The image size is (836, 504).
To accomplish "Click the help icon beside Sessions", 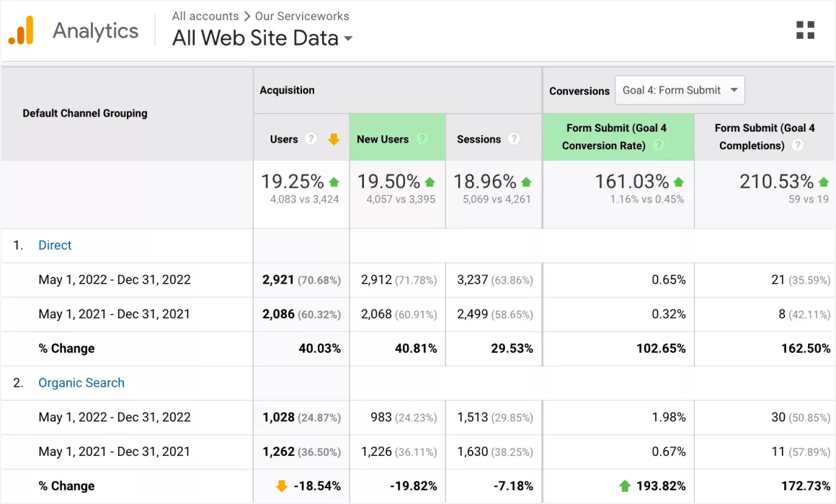I will (514, 139).
